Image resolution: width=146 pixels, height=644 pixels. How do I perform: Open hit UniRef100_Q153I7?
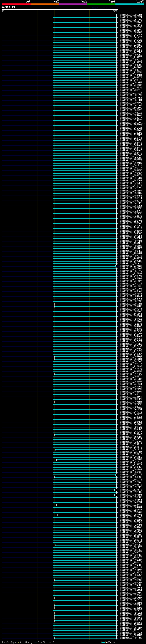point(131,228)
